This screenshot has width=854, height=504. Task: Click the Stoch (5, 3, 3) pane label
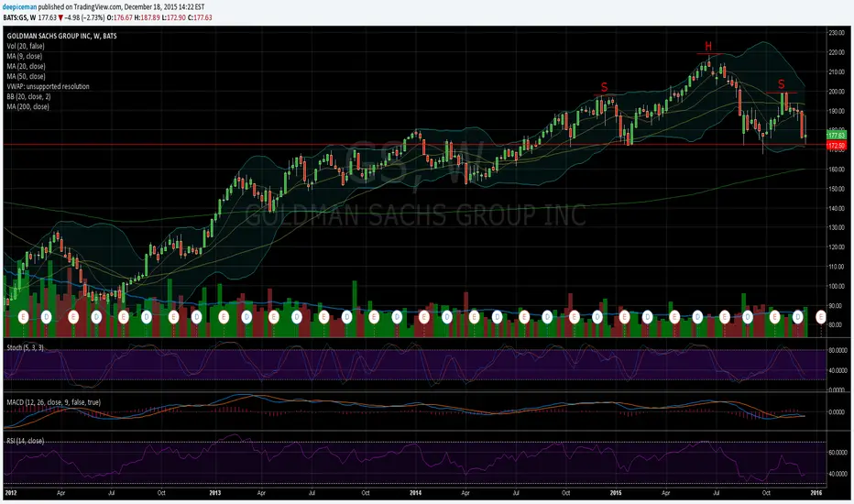coord(25,347)
